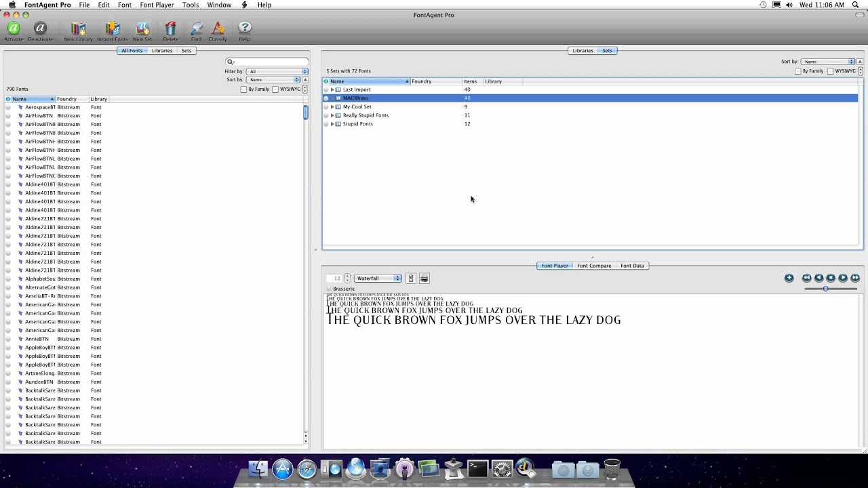
Task: Click the Find toolbar icon
Action: coord(196,28)
